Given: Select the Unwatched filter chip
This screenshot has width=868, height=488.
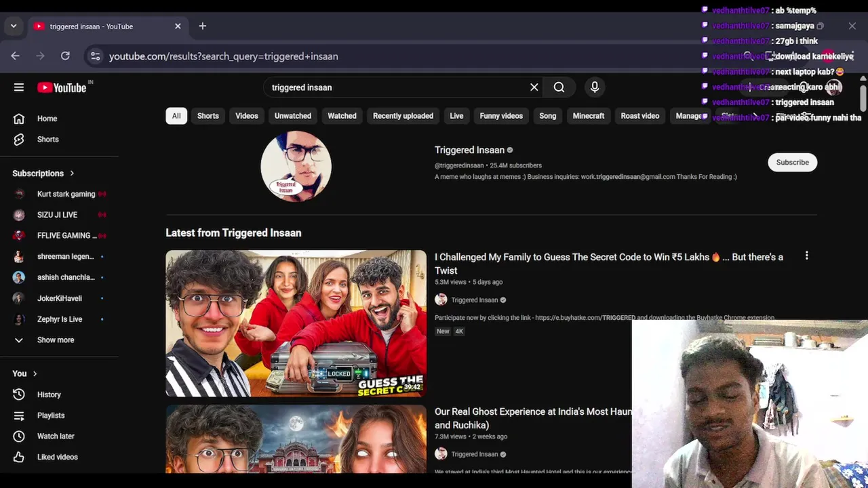Looking at the screenshot, I should (x=293, y=116).
